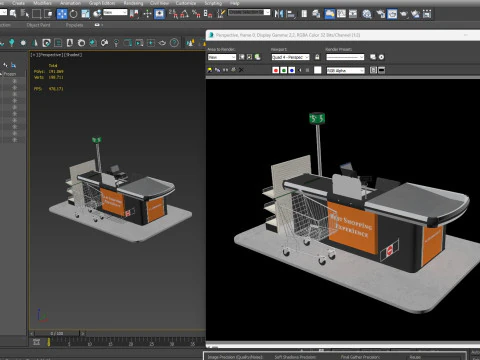The height and width of the screenshot is (360, 480).
Task: Activate the Select and Scale tool
Action: point(85,14)
